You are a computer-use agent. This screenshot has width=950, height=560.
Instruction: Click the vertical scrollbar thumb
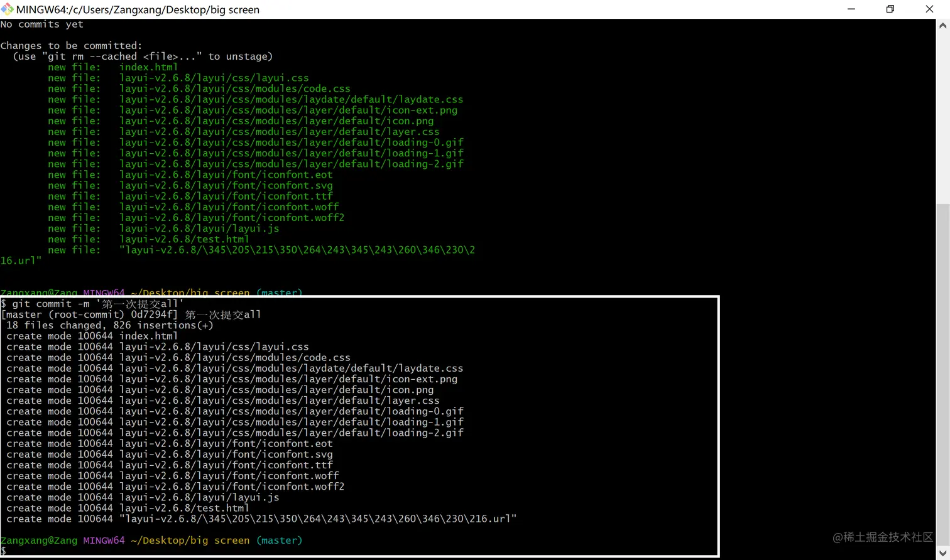(943, 375)
